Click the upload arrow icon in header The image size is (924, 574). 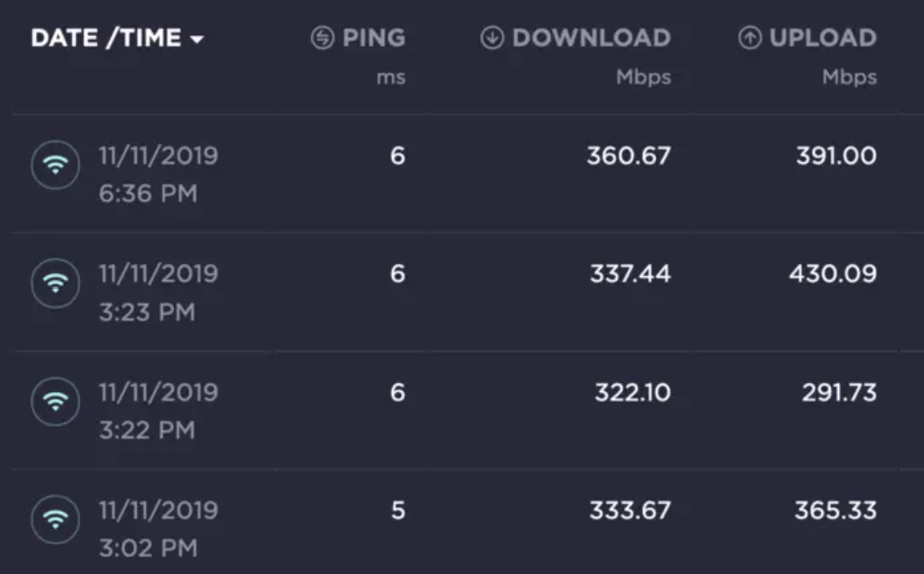pos(751,38)
